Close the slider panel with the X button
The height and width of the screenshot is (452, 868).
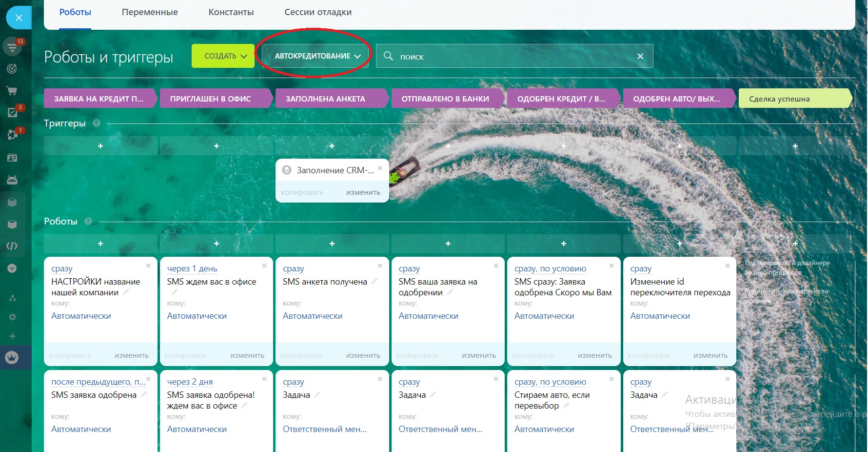coord(19,18)
